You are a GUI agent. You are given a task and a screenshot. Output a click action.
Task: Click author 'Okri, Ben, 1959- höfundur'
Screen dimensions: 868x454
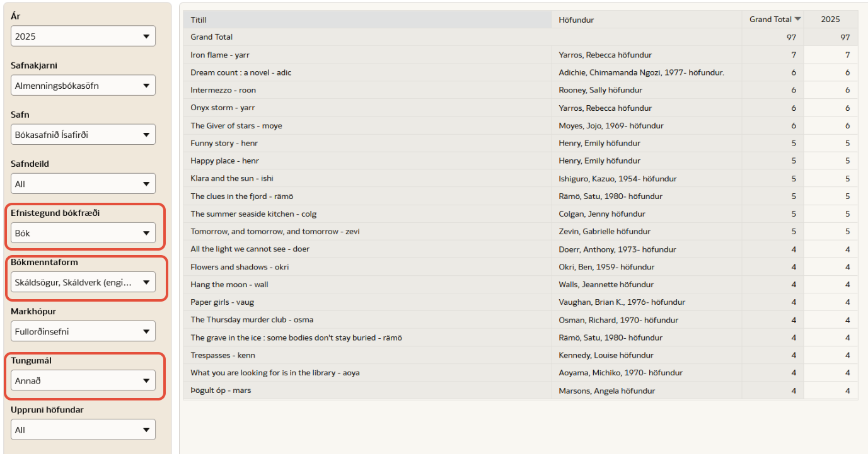point(606,267)
